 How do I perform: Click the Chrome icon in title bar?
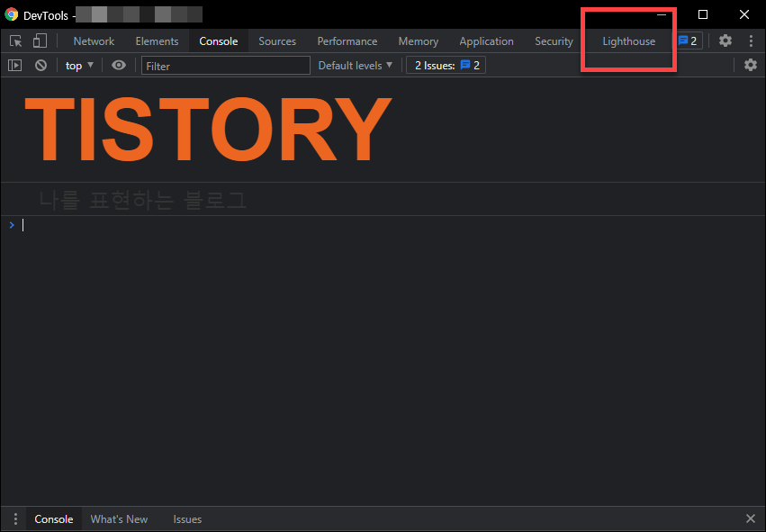tap(11, 14)
